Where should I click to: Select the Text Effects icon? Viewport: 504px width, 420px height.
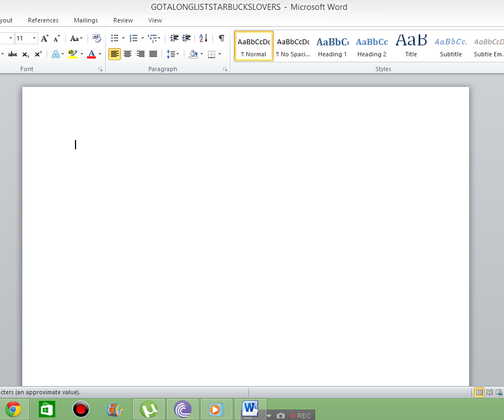pyautogui.click(x=56, y=54)
